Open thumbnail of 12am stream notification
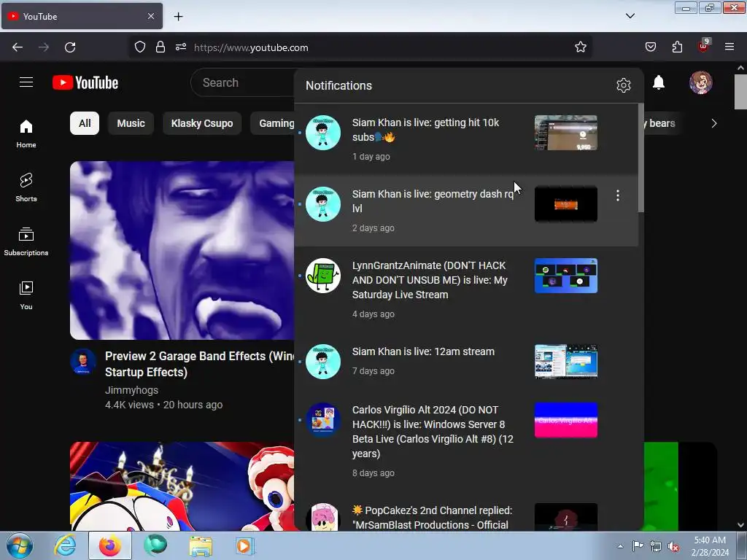Image resolution: width=747 pixels, height=560 pixels. click(565, 362)
